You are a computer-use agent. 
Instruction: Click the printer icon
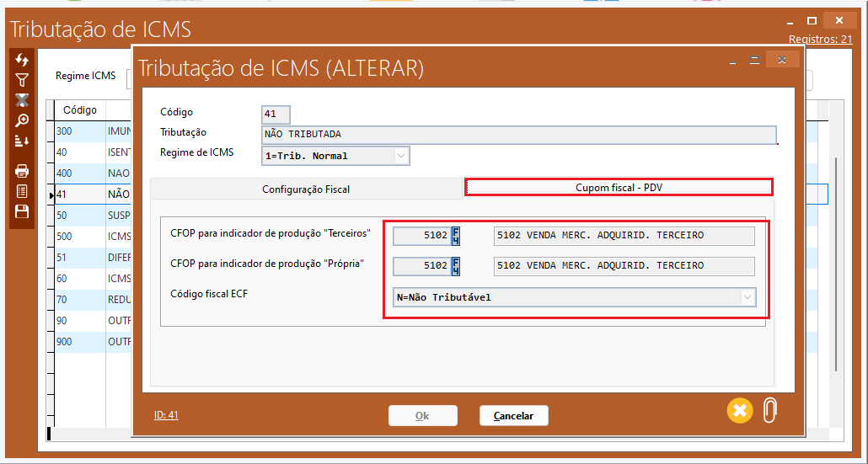point(22,171)
